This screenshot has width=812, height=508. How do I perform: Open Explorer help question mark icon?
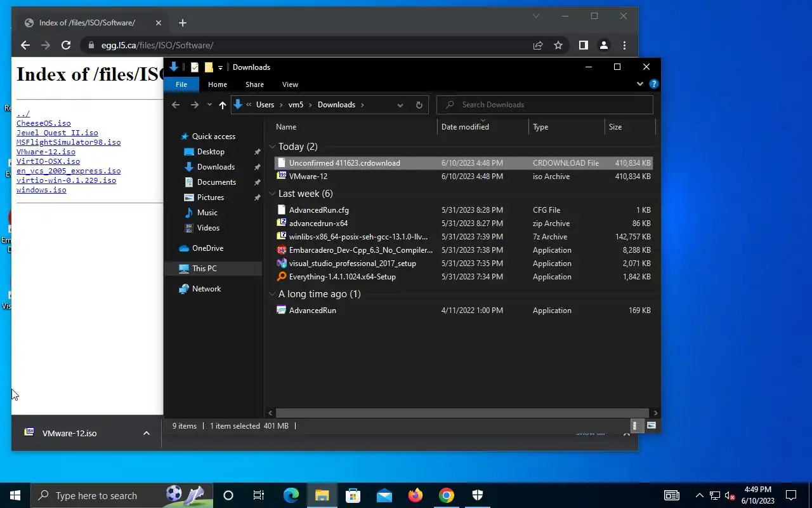click(654, 84)
